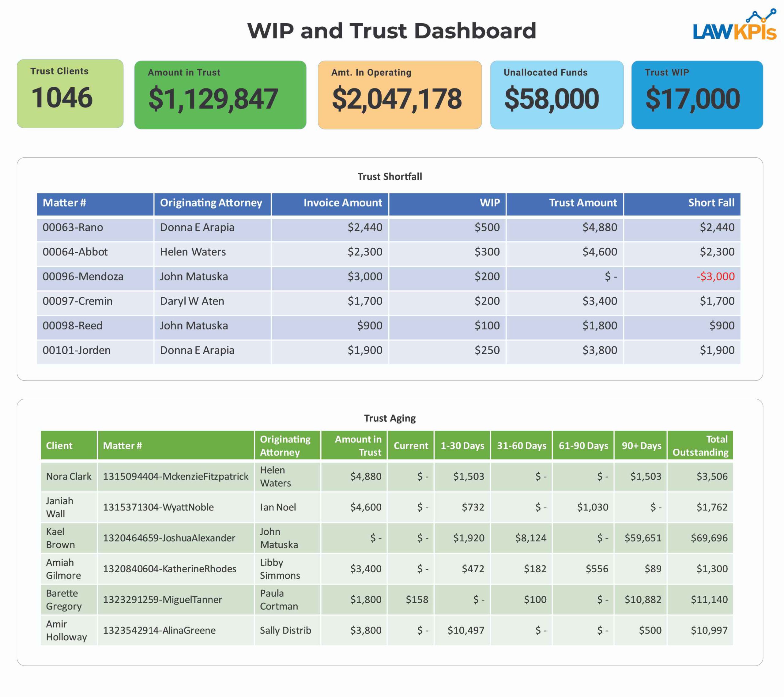Image resolution: width=784 pixels, height=697 pixels.
Task: Open the Amount in Trust card
Action: click(220, 95)
